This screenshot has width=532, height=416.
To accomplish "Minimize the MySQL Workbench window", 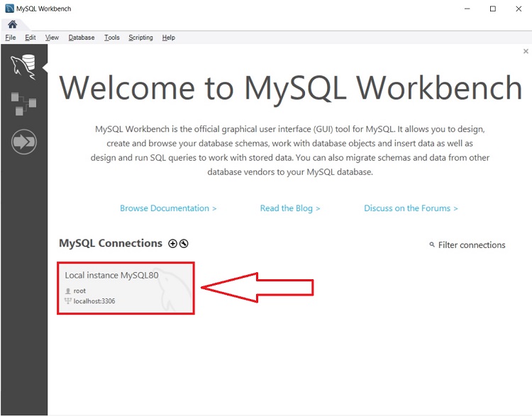I will point(467,9).
